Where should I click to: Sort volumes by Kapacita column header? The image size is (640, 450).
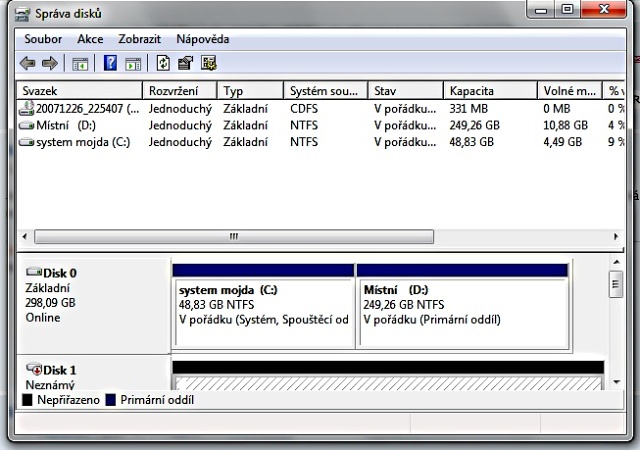[x=488, y=90]
